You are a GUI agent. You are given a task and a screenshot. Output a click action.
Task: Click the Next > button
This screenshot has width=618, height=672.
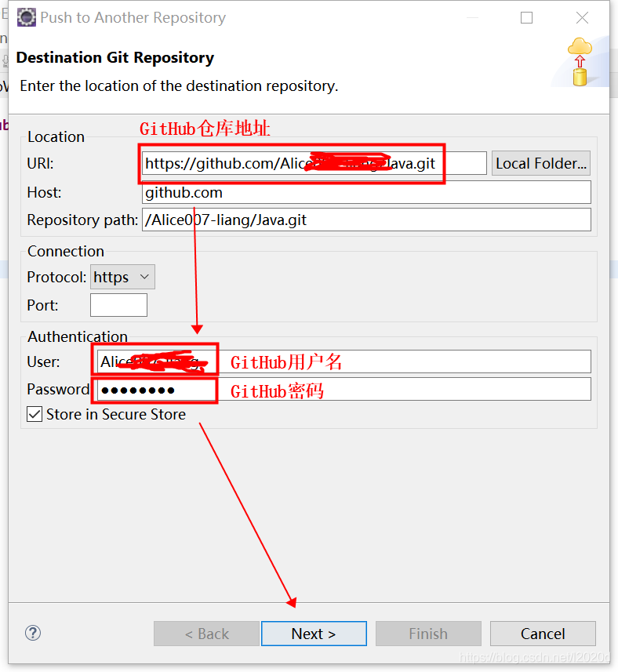pos(314,634)
